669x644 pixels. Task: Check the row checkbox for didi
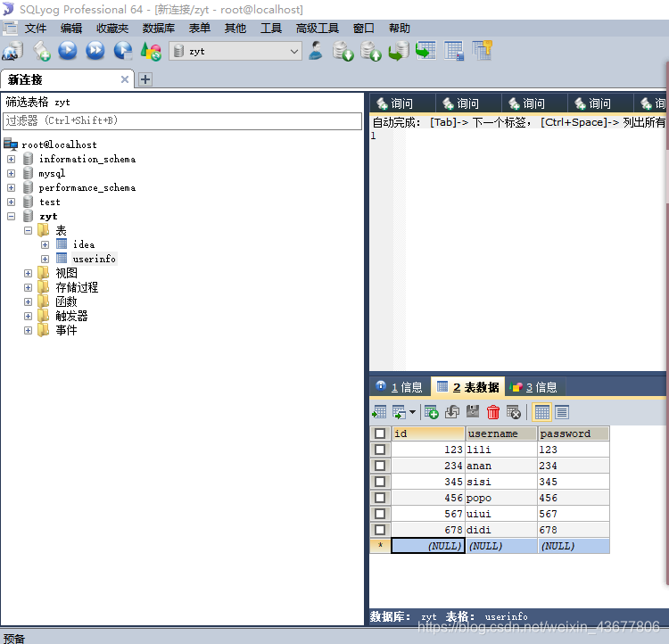pyautogui.click(x=380, y=530)
